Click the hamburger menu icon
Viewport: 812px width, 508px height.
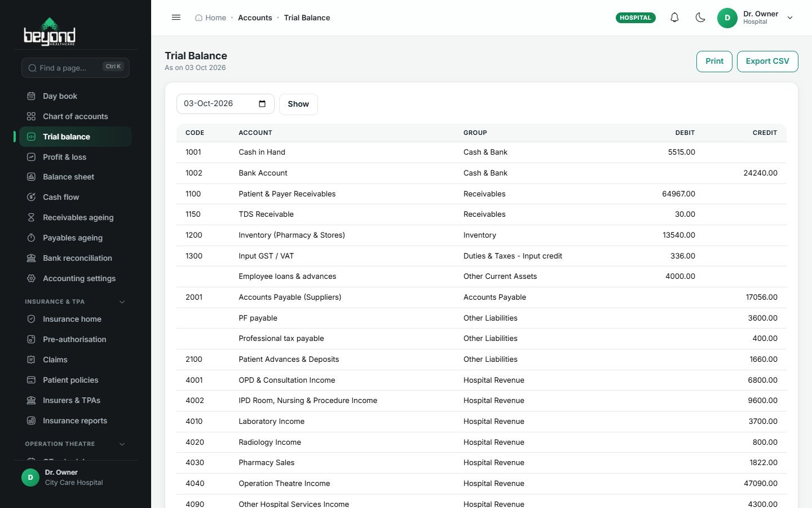[176, 17]
